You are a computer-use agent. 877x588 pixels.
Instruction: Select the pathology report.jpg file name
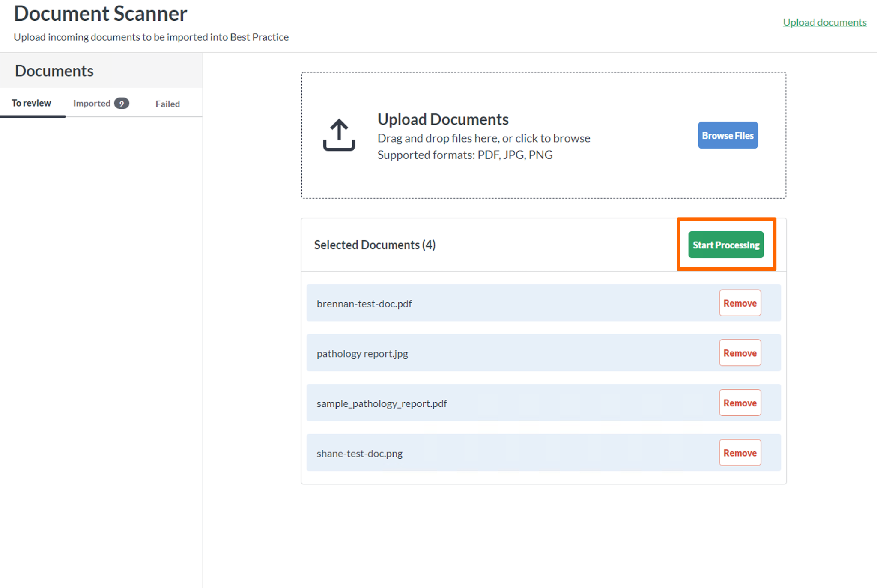(362, 354)
